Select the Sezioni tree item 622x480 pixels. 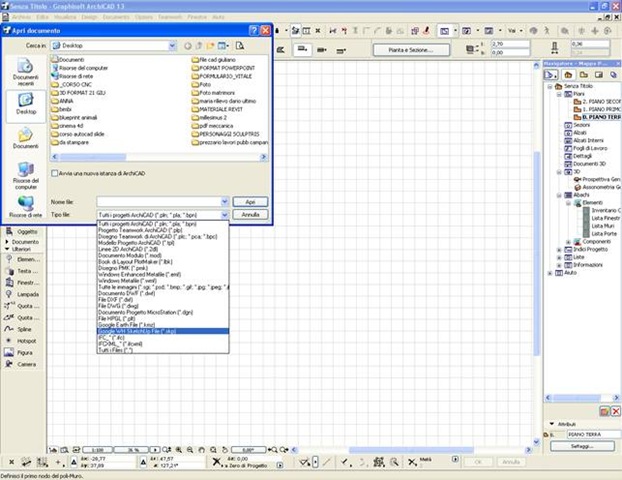(582, 125)
